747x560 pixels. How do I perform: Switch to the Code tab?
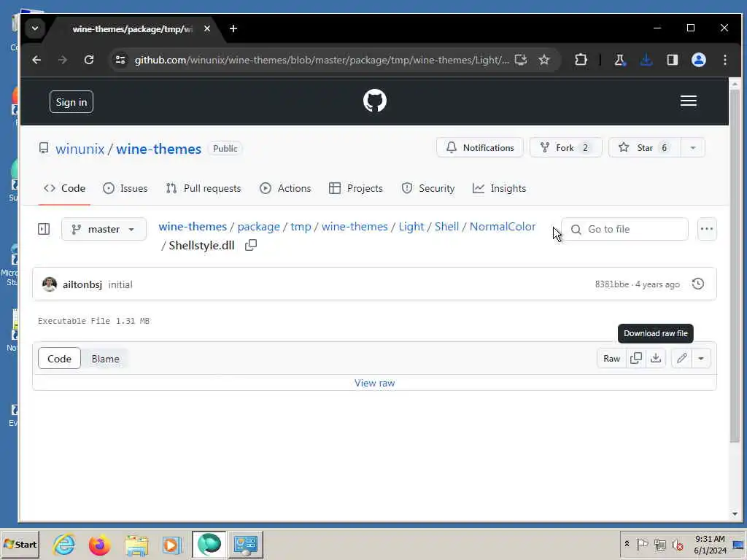[64, 188]
